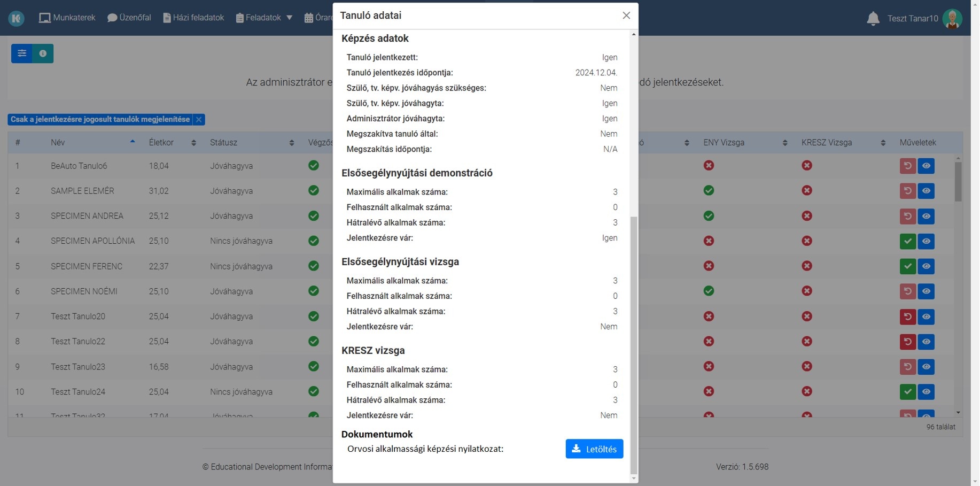The height and width of the screenshot is (486, 980).
Task: View details of SPECIMEN NOÉMI
Action: click(x=926, y=291)
